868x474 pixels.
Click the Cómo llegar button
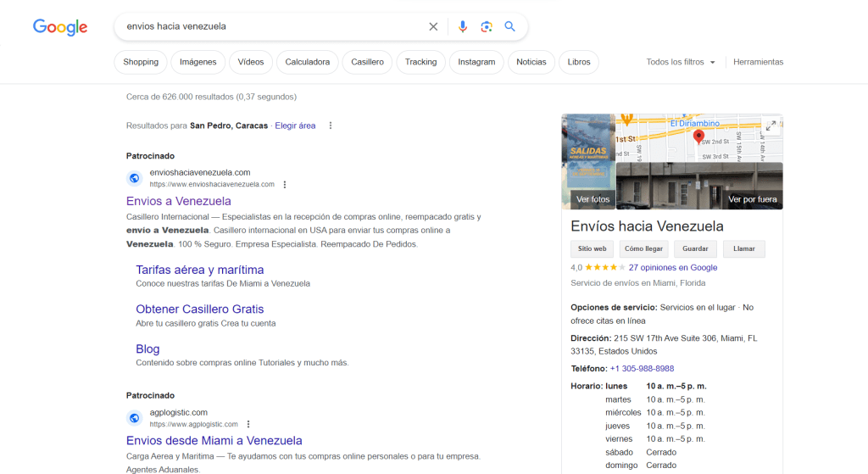644,249
